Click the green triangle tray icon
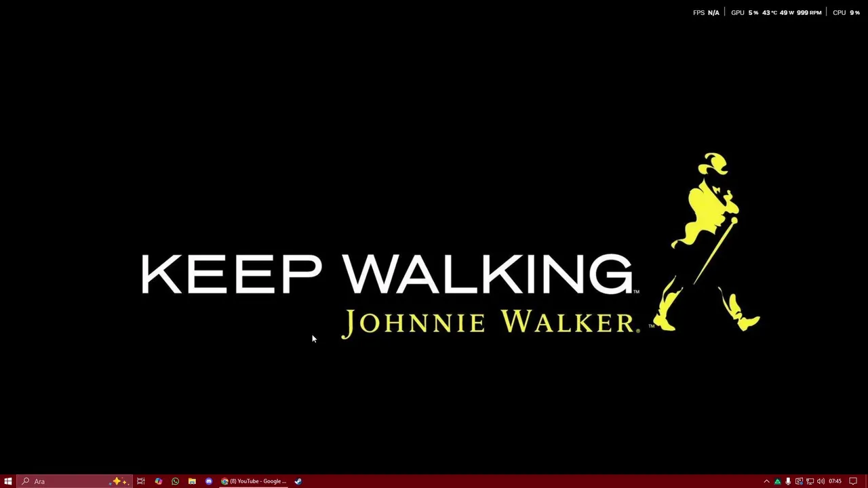This screenshot has height=488, width=868. 777,481
